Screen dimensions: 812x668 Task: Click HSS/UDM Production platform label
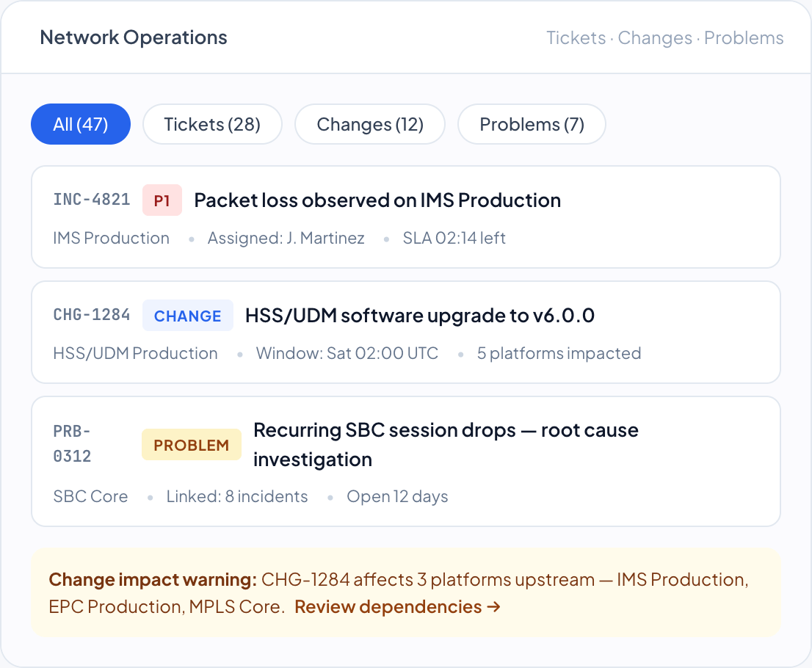coord(136,353)
